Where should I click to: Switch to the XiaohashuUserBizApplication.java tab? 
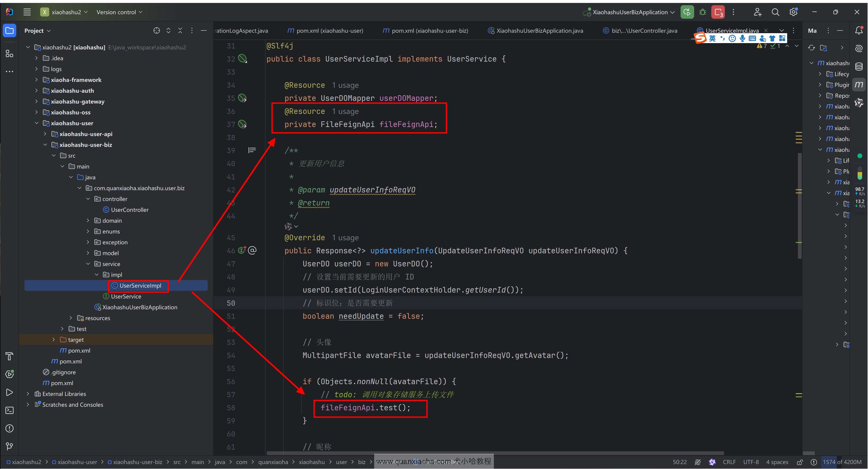coord(539,31)
